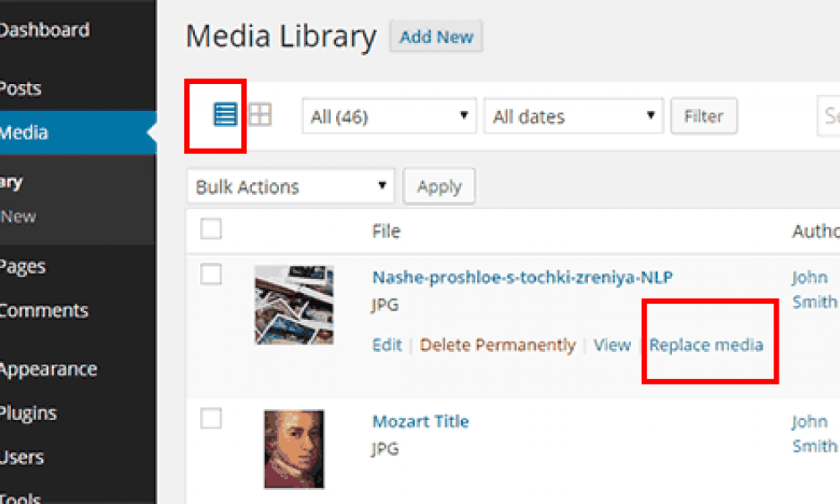
Task: Click the Replace media link
Action: pos(706,345)
